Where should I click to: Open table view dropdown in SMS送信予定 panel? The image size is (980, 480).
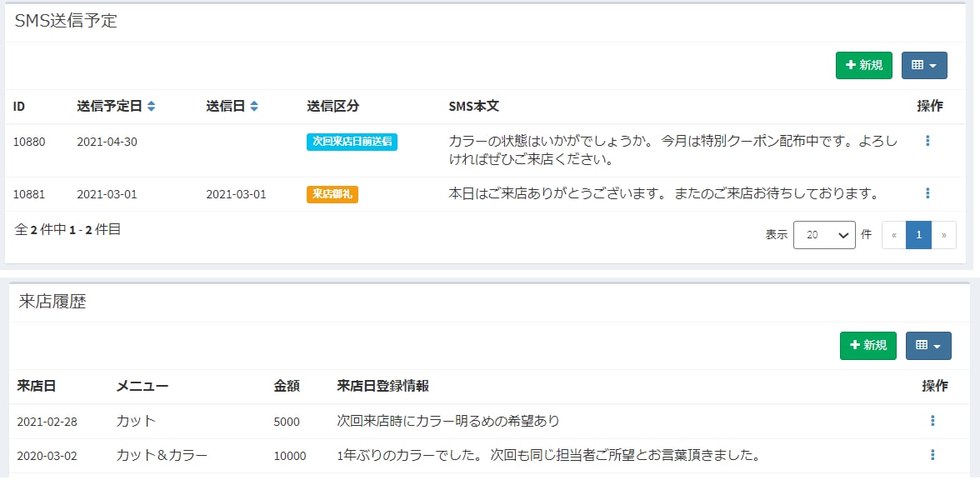tap(924, 65)
